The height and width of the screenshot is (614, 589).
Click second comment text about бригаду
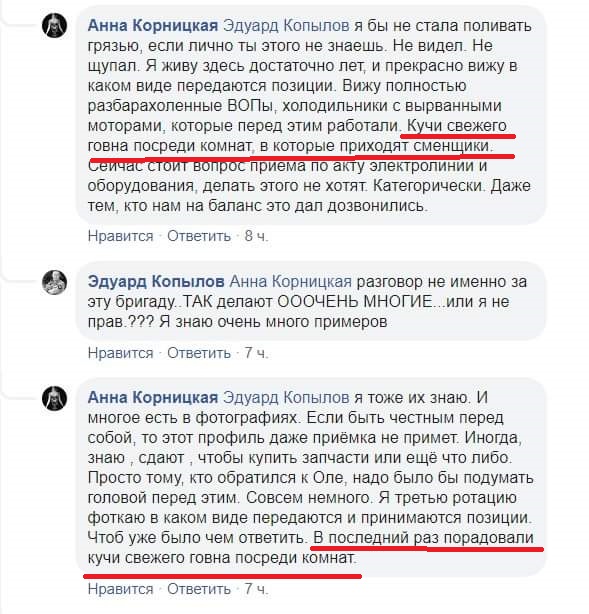pyautogui.click(x=311, y=302)
